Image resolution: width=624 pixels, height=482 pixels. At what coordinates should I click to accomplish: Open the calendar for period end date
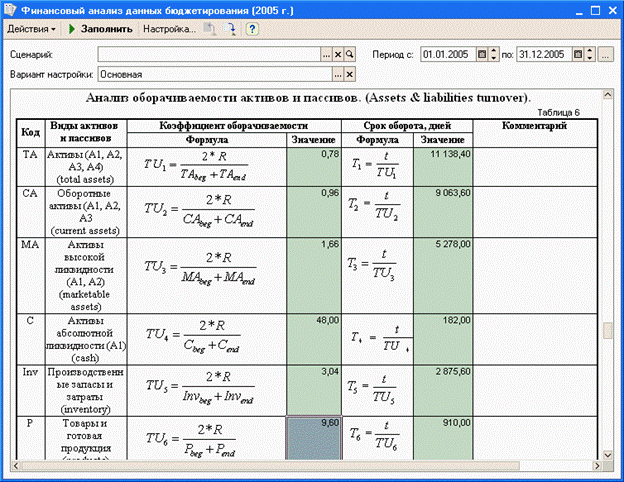[578, 55]
